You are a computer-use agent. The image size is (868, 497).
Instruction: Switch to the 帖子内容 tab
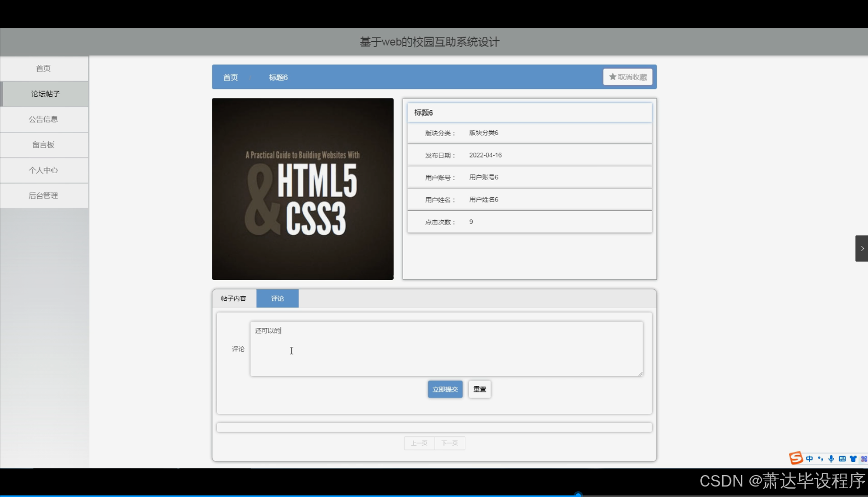(234, 298)
